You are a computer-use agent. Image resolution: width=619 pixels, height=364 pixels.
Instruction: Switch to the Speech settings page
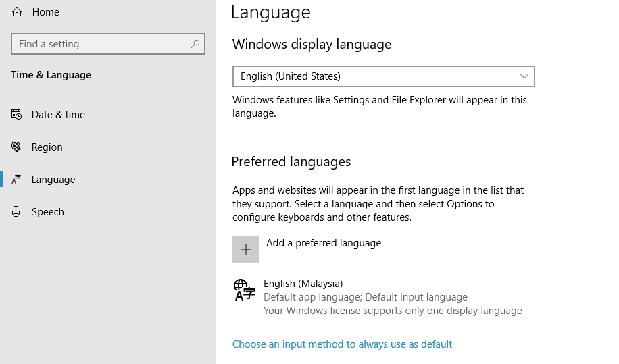pos(48,212)
